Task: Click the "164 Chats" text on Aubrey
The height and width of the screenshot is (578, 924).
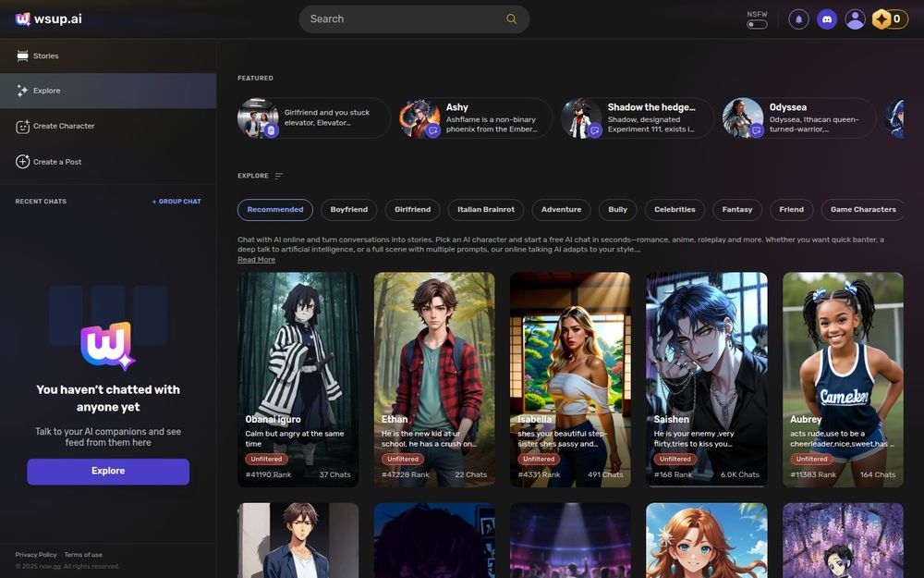Action: 878,474
